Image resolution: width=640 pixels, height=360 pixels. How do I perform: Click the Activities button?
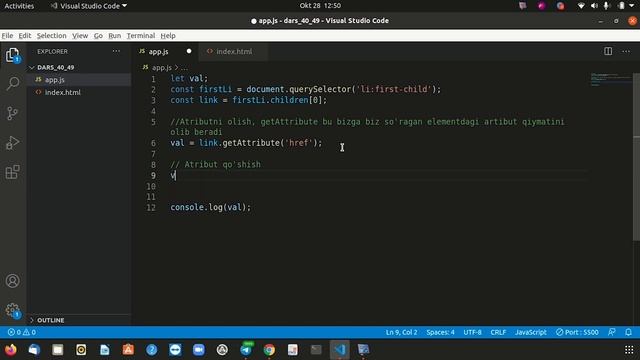19,6
